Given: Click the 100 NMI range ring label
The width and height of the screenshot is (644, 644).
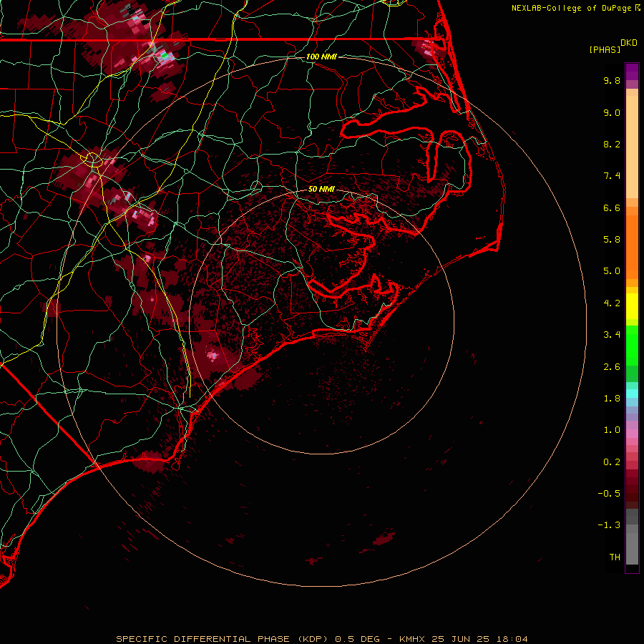Looking at the screenshot, I should tap(321, 57).
